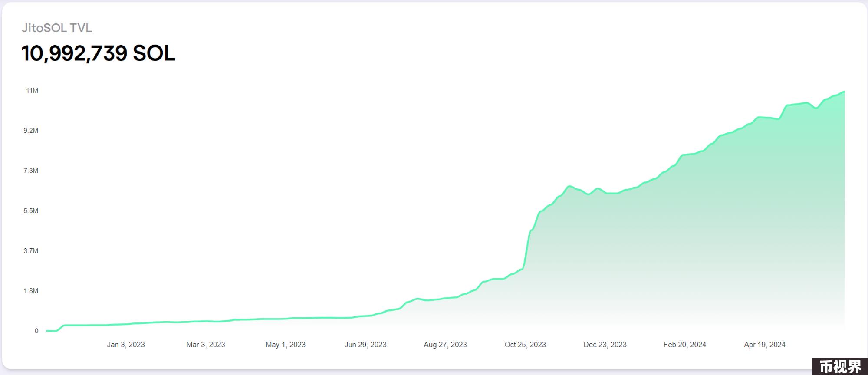The width and height of the screenshot is (868, 375).
Task: Click the Apr 19, 2024 date label
Action: [765, 345]
